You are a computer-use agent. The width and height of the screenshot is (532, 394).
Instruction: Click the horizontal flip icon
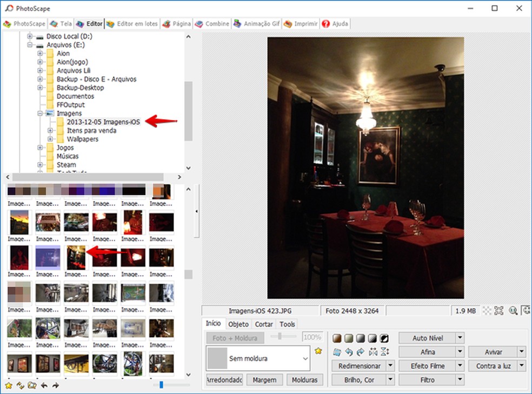[x=373, y=352]
